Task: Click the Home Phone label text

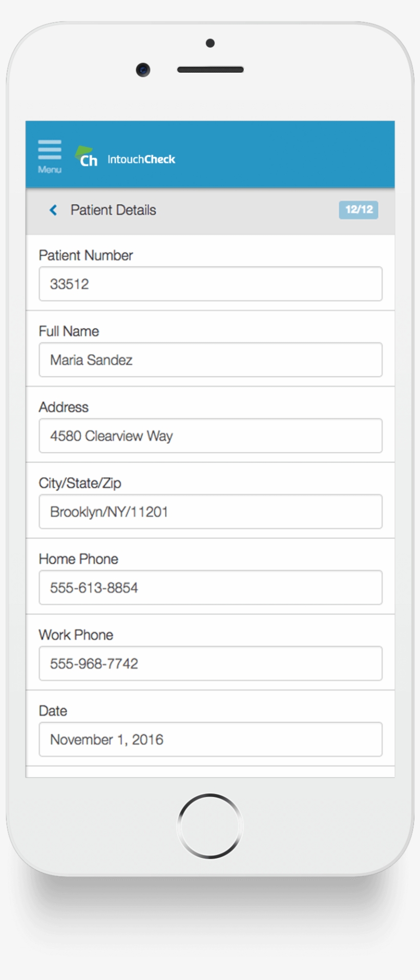Action: point(78,559)
